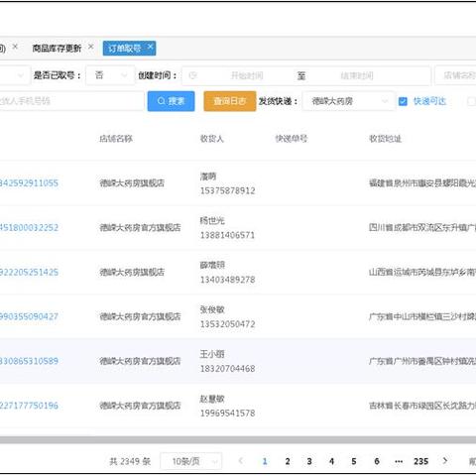Click the unchecked checkbox after 快递可达
Image resolution: width=476 pixels, height=476 pixels.
(x=471, y=101)
